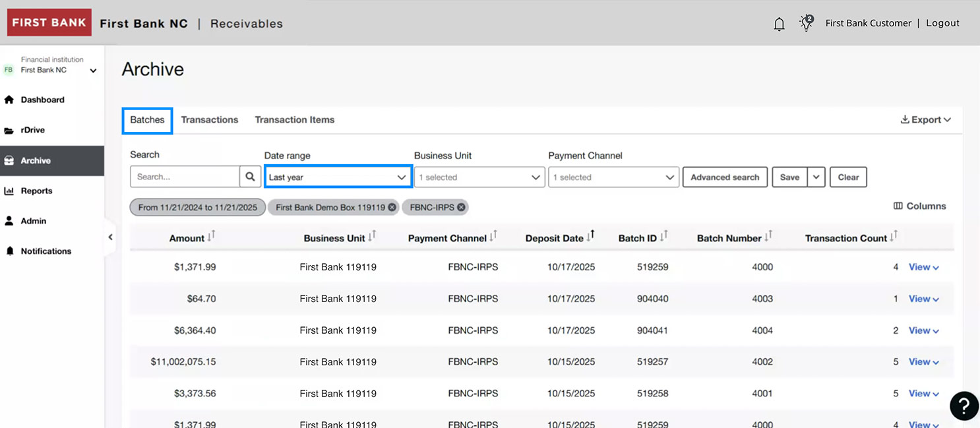The width and height of the screenshot is (980, 428).
Task: Click the notification bell in the top bar
Action: pyautogui.click(x=779, y=23)
